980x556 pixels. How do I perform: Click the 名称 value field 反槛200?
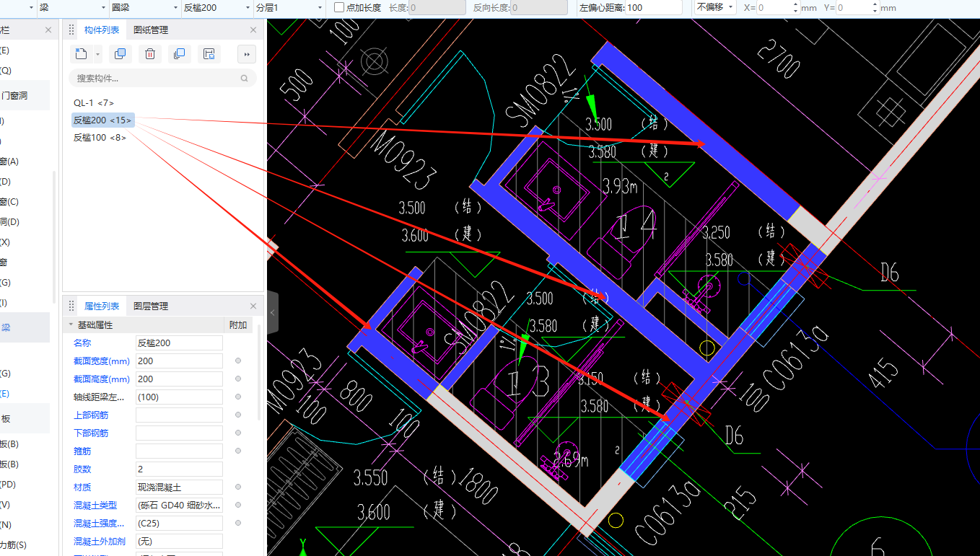click(x=179, y=343)
